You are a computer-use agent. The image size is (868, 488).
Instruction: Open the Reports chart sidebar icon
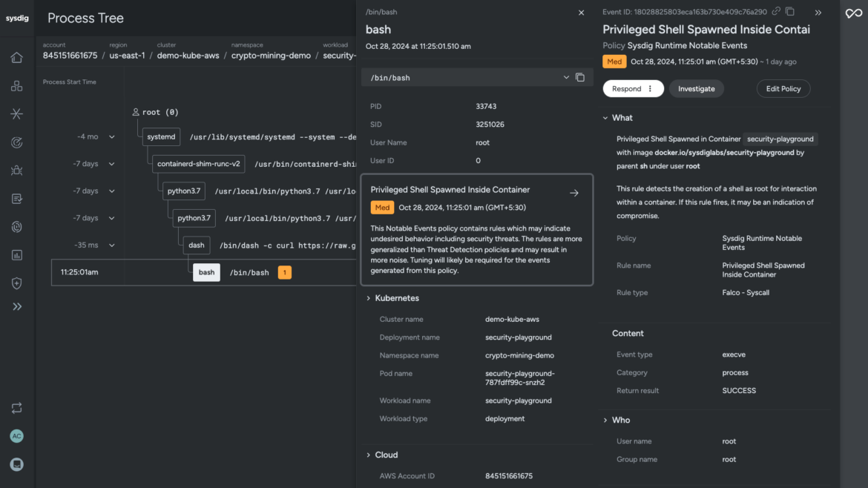tap(16, 255)
